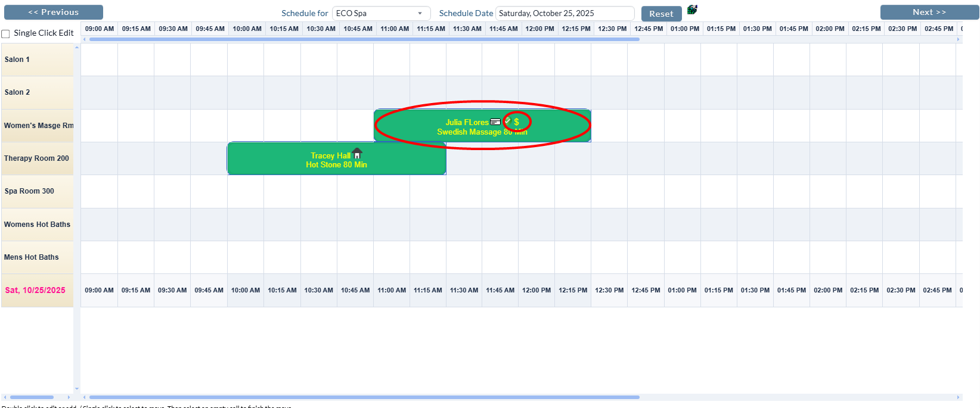Click the Therapy Room 200 label
The height and width of the screenshot is (408, 980).
38,158
